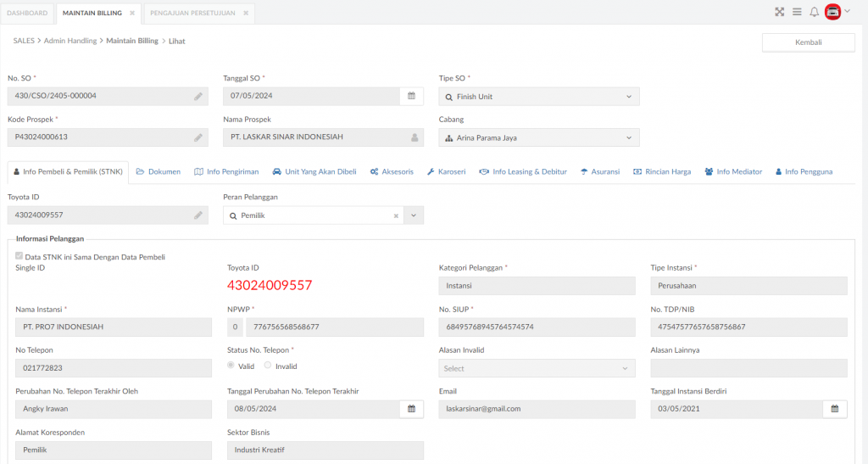The width and height of the screenshot is (868, 464).
Task: Expand the user avatar dropdown chevron
Action: point(847,11)
